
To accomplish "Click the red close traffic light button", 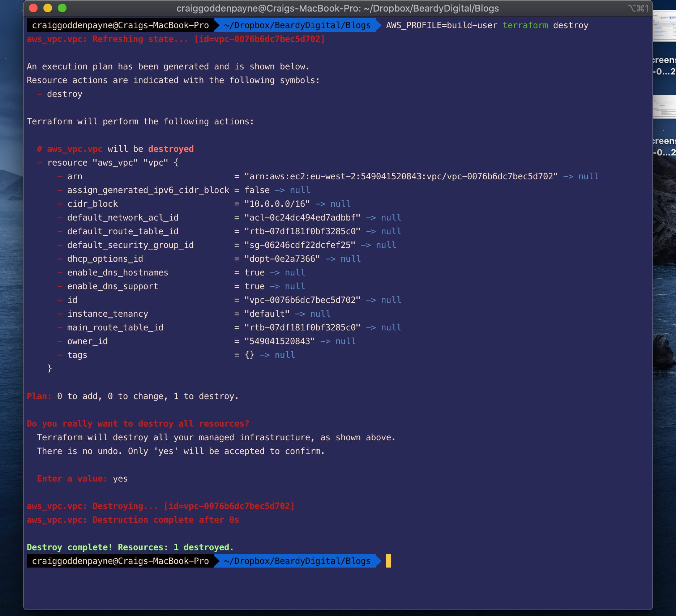I will (x=33, y=8).
